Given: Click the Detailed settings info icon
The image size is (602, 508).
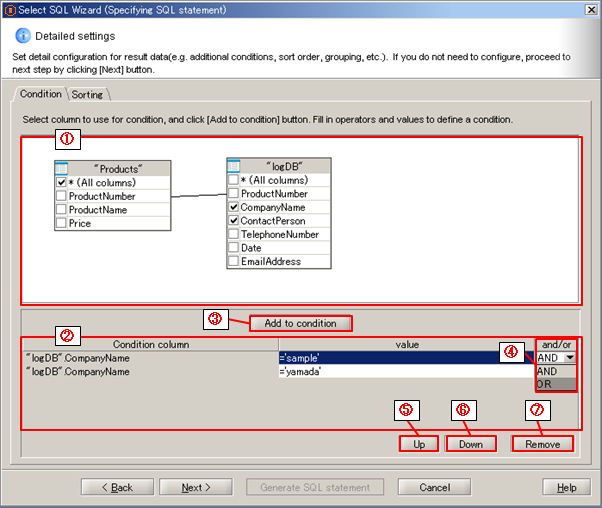Looking at the screenshot, I should click(x=22, y=36).
